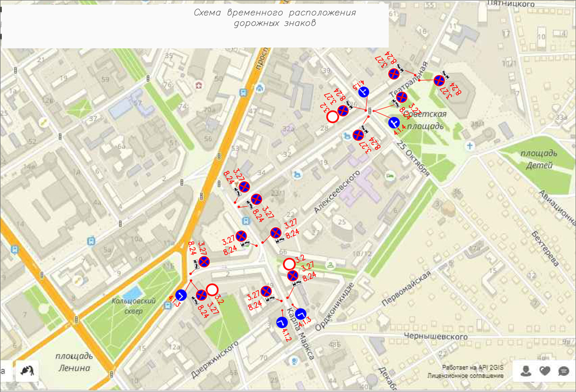
Task: Click the playground rocking horse icon near Алексеевского
Action: pyautogui.click(x=297, y=173)
